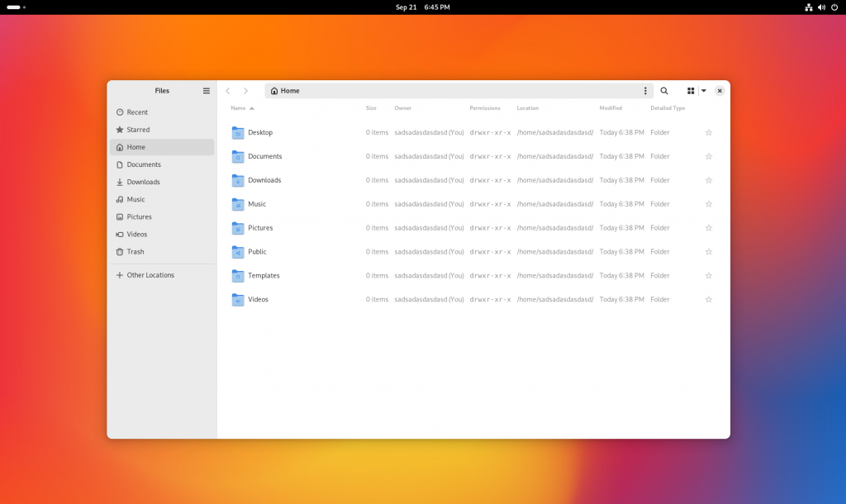Open the network status icon in top bar
The width and height of the screenshot is (846, 504).
click(808, 7)
